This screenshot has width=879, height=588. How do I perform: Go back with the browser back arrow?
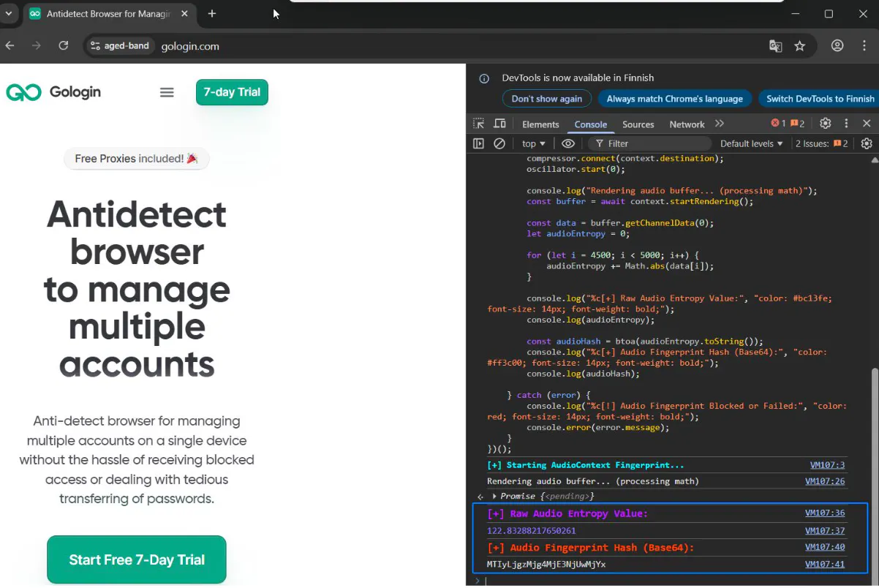[10, 45]
